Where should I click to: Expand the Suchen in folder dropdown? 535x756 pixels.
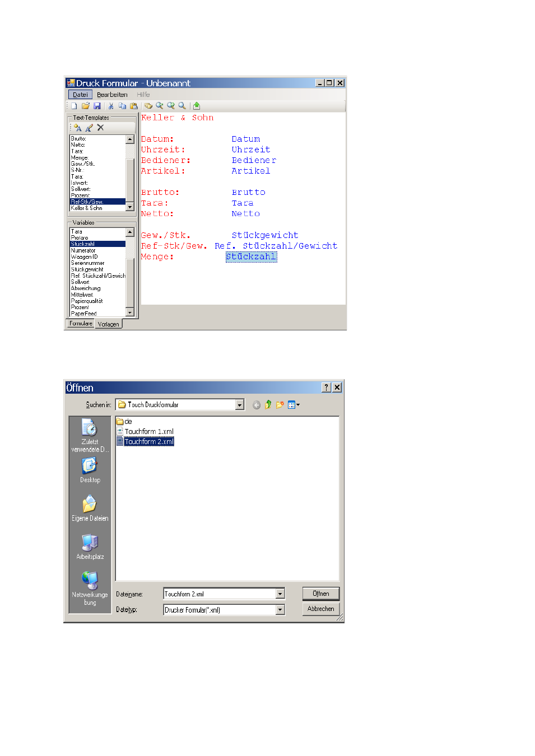click(x=240, y=405)
